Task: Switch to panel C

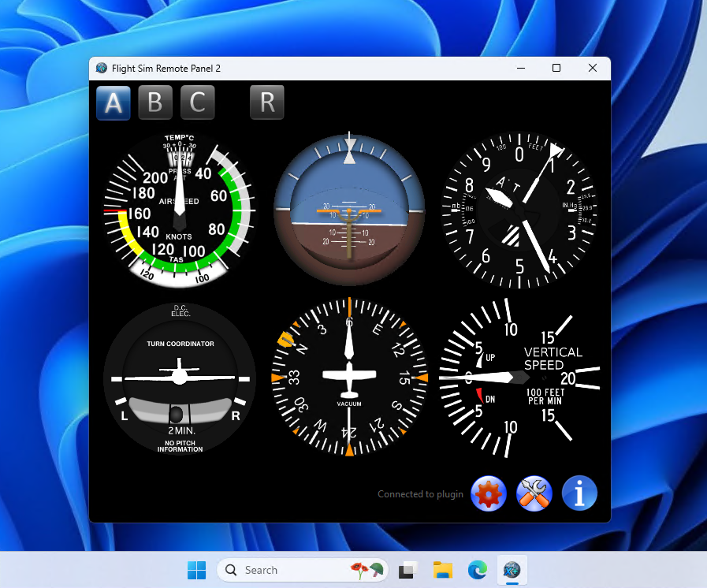Action: pyautogui.click(x=198, y=102)
